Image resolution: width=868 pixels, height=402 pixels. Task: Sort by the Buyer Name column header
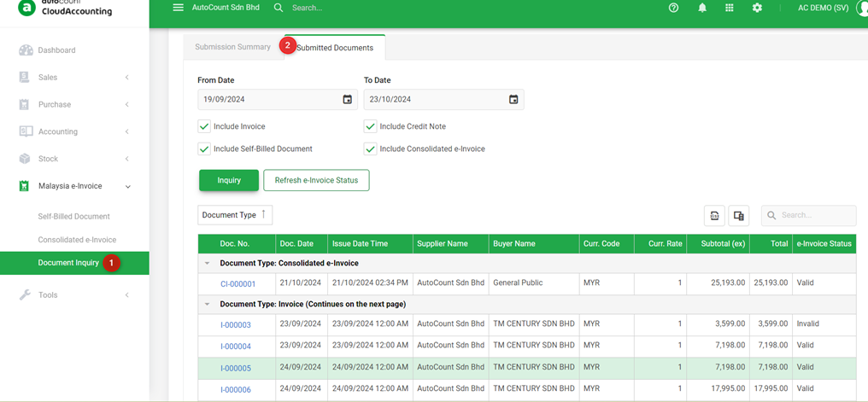pos(534,244)
